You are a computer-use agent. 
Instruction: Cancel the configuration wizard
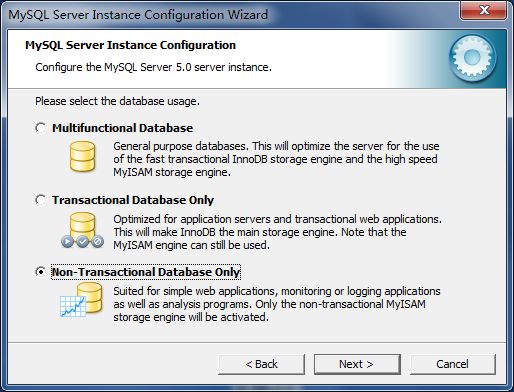453,364
